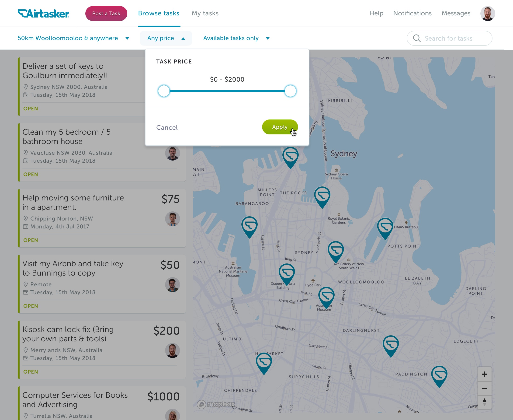Drag the task price range slider
The image size is (513, 420).
tap(227, 90)
